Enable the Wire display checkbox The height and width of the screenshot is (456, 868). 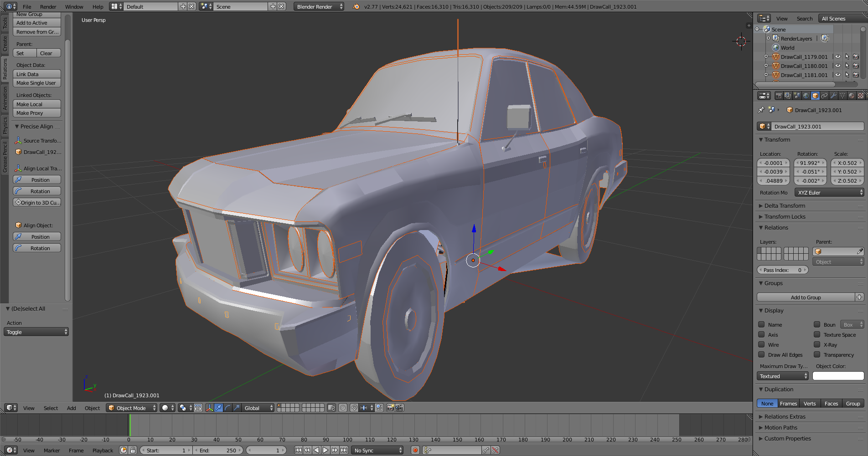pyautogui.click(x=761, y=345)
